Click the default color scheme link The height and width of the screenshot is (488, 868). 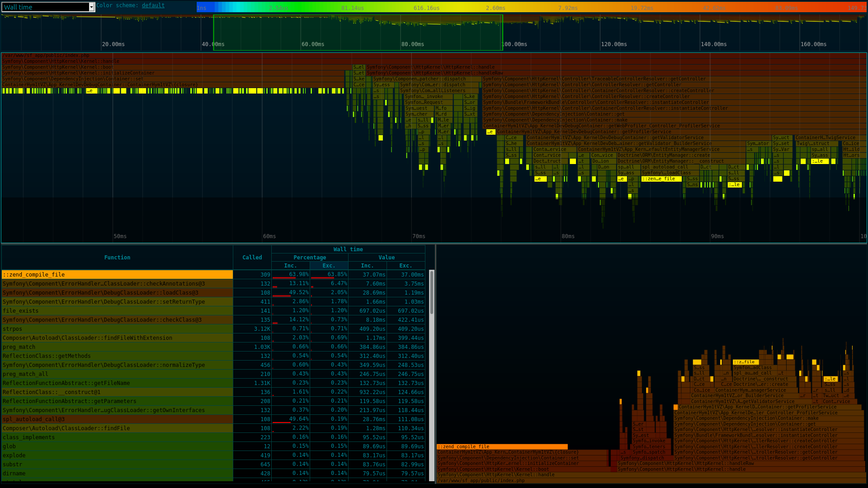(x=153, y=5)
